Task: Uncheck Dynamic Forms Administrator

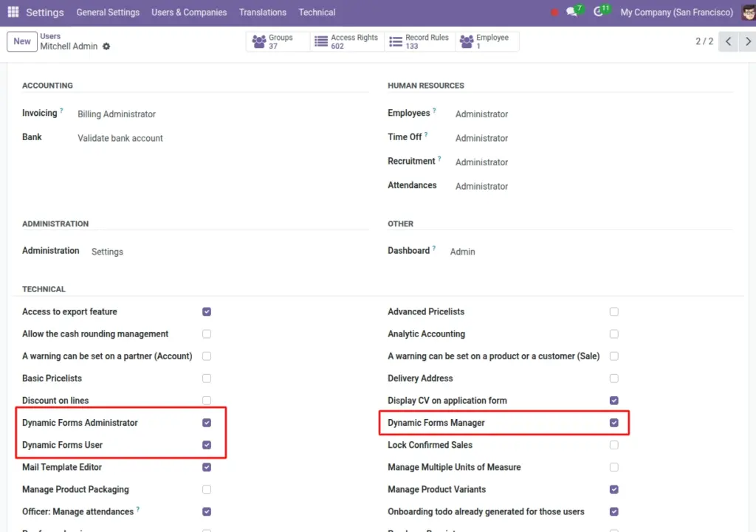Action: [x=207, y=423]
